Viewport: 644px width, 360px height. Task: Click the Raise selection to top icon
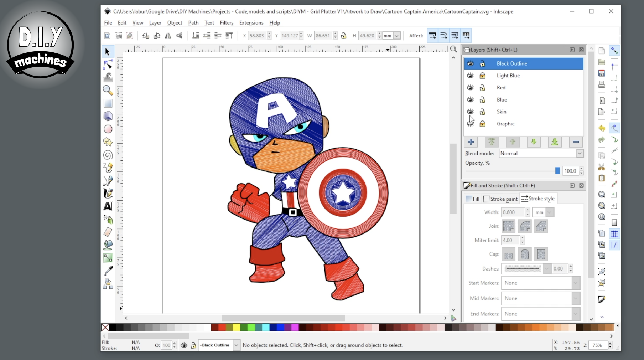(x=229, y=36)
